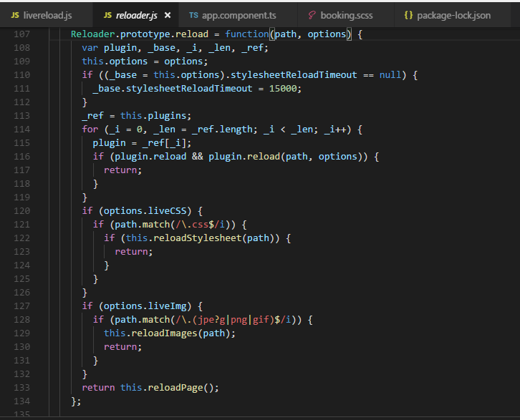520x420 pixels.
Task: Click 'stylesheetReloadTimeout' on line 110
Action: [294, 75]
